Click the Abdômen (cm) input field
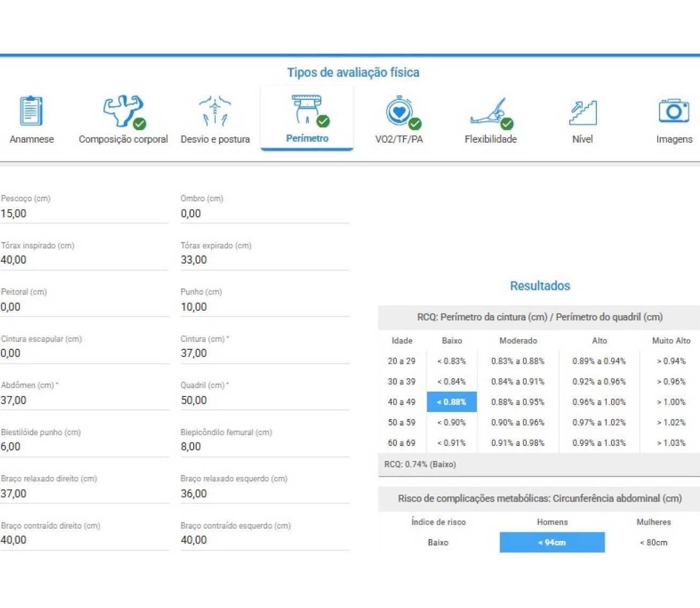700x608 pixels. [84, 400]
